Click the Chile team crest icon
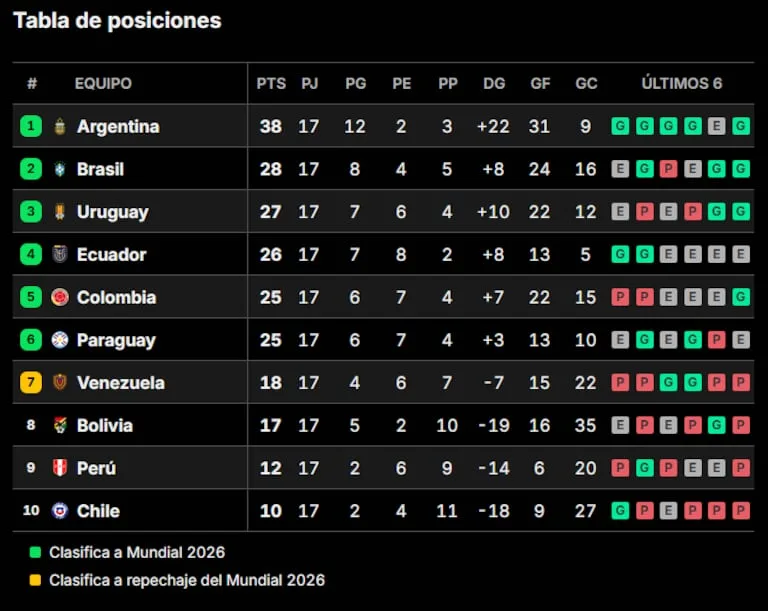The height and width of the screenshot is (611, 768). (x=60, y=511)
